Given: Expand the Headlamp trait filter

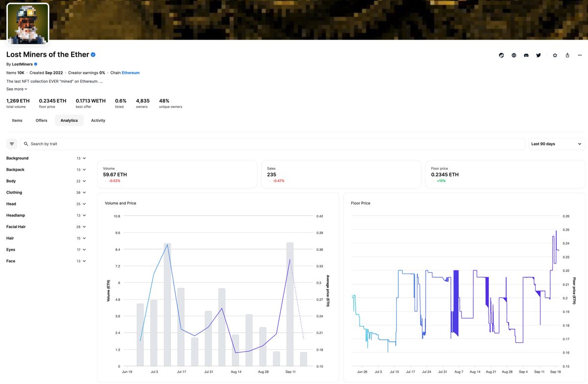Looking at the screenshot, I should pos(46,216).
